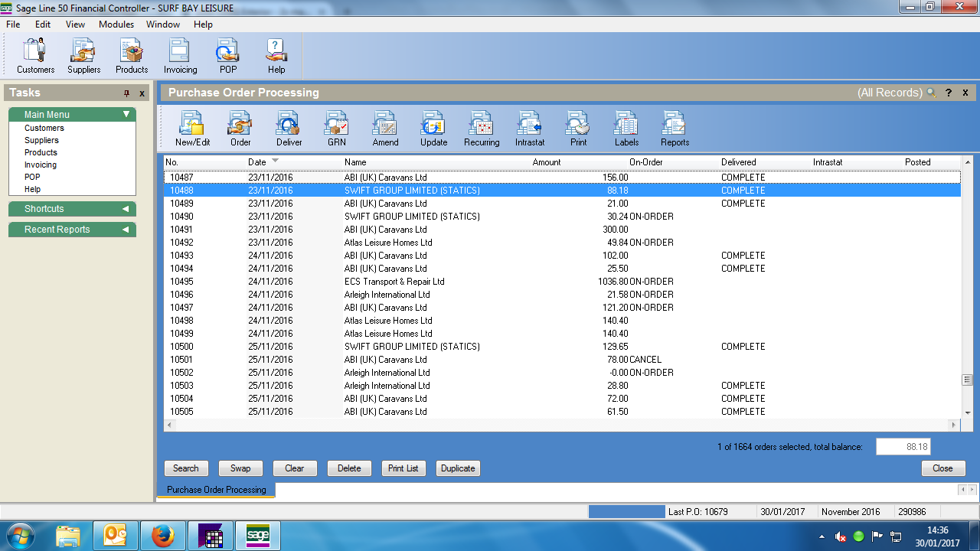Pin the Tasks panel
The height and width of the screenshot is (551, 980).
coord(127,93)
